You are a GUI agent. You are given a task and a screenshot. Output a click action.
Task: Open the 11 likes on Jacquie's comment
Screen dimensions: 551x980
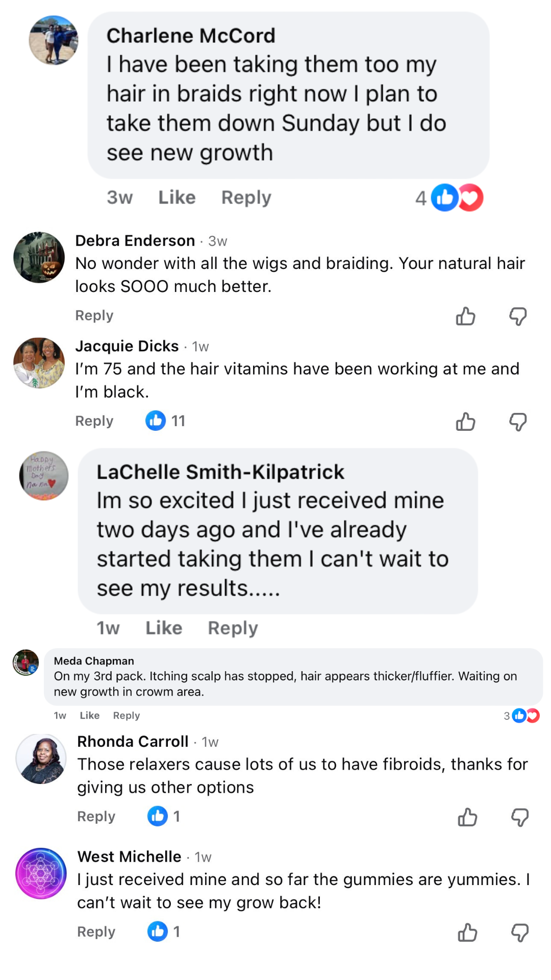tap(165, 421)
